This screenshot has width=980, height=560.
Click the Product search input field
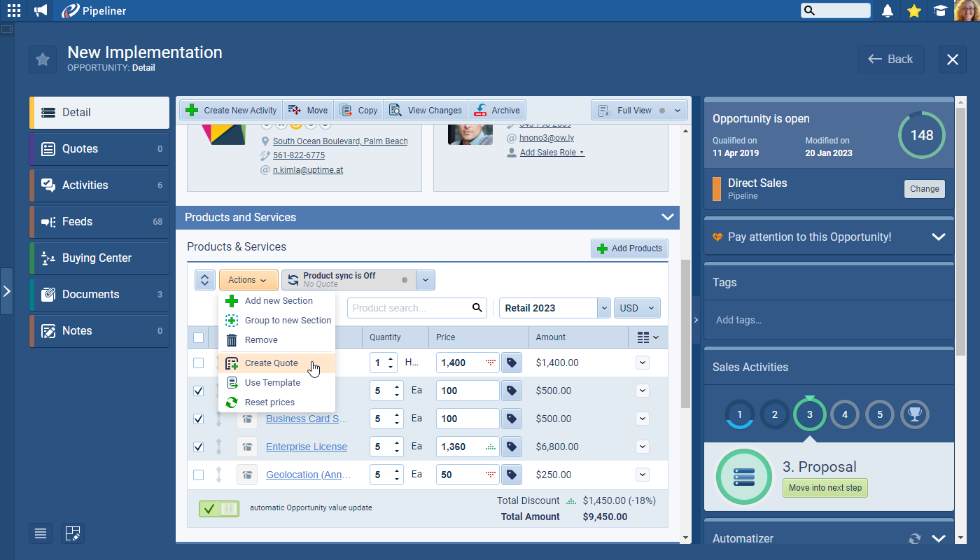(x=409, y=308)
